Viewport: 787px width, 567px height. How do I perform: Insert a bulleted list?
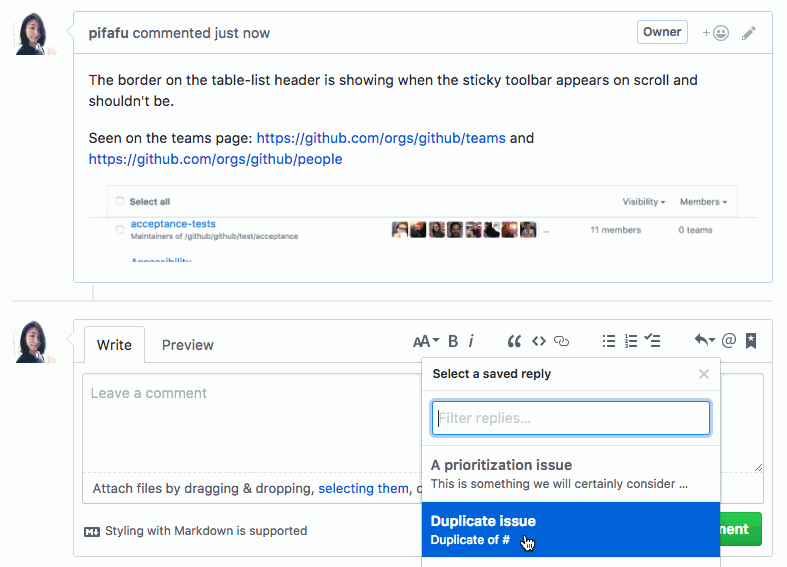[608, 341]
